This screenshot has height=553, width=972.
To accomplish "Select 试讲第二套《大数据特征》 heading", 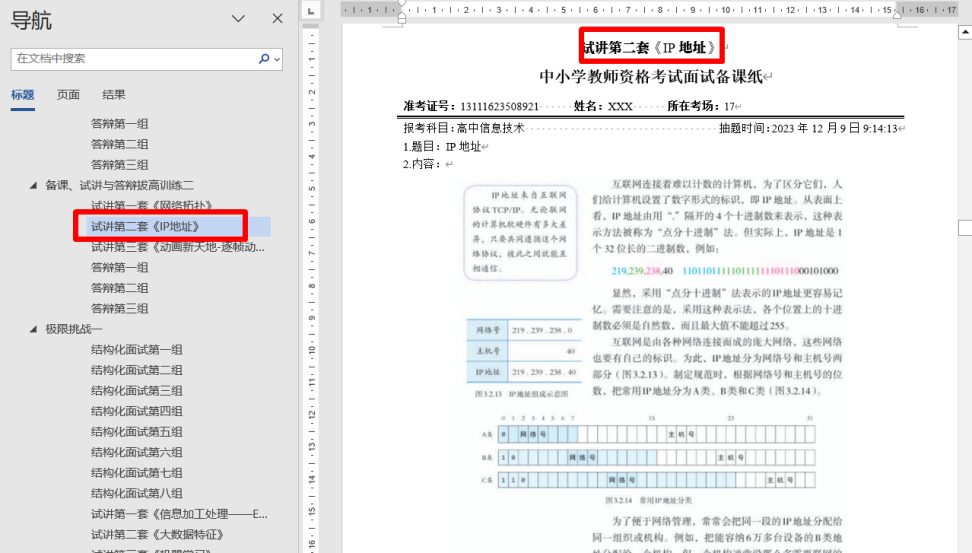I will (152, 534).
